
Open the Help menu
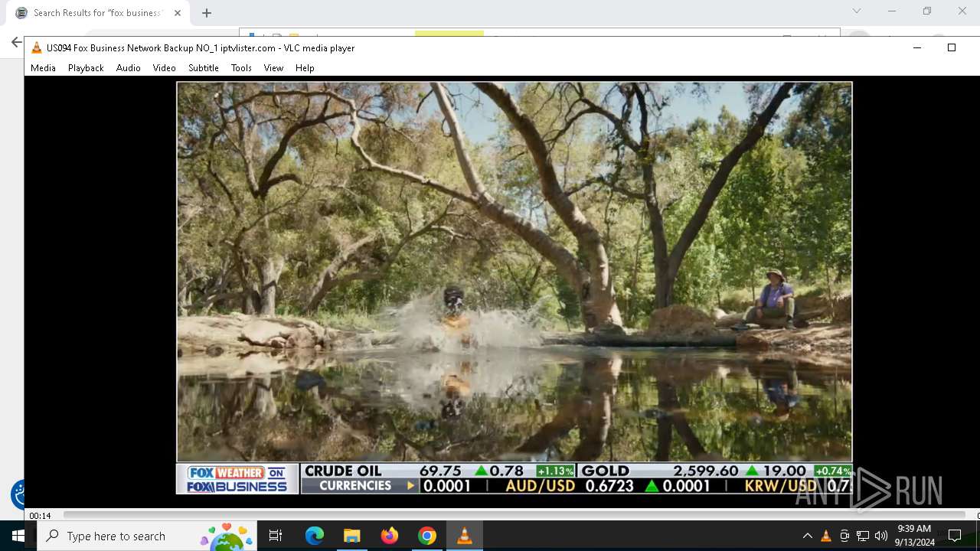[305, 68]
